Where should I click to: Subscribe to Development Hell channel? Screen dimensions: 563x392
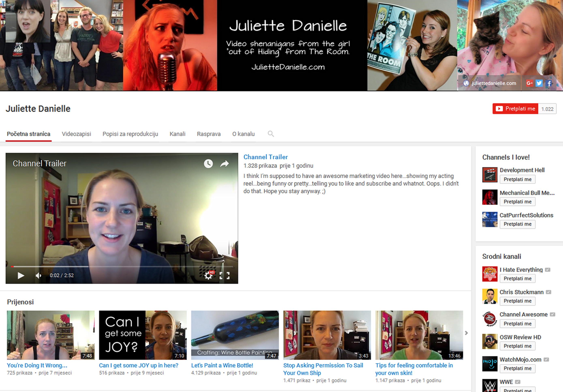[517, 179]
